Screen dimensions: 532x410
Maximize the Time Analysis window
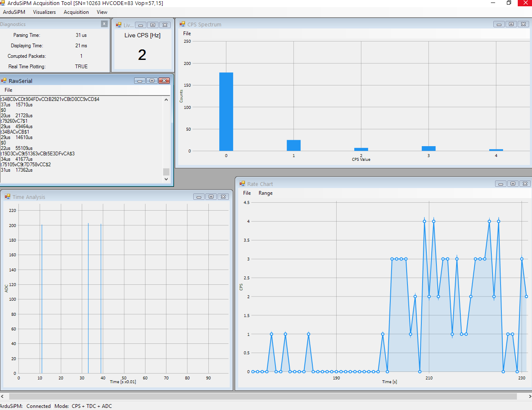pos(211,197)
